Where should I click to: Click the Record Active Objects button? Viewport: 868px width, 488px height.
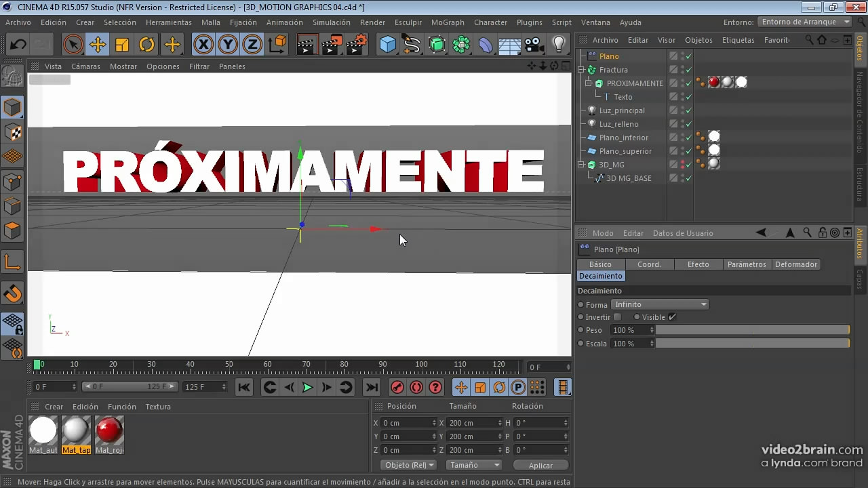point(397,387)
